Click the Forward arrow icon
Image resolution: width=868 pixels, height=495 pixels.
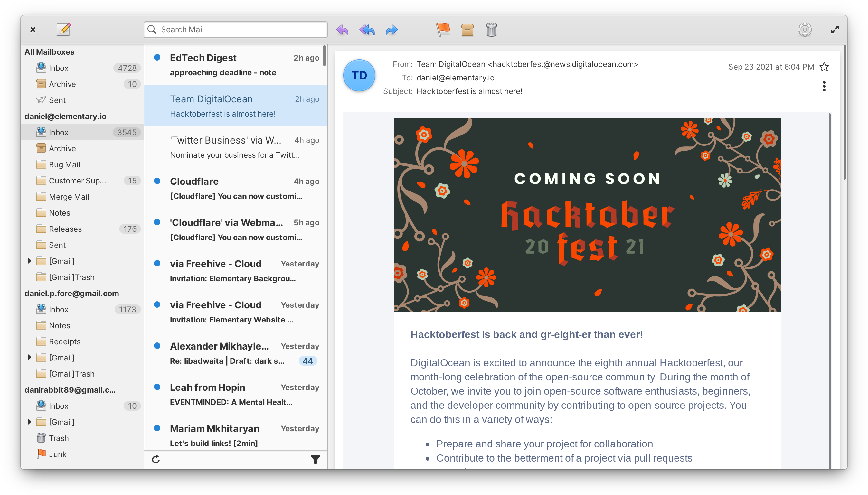(392, 30)
